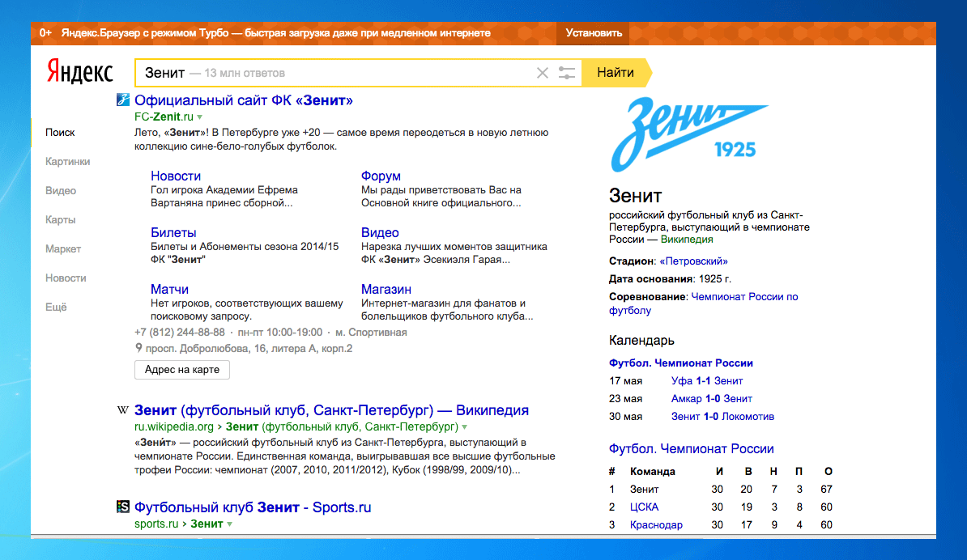Switch to Карты search
Screen dimensions: 967x560
point(61,220)
